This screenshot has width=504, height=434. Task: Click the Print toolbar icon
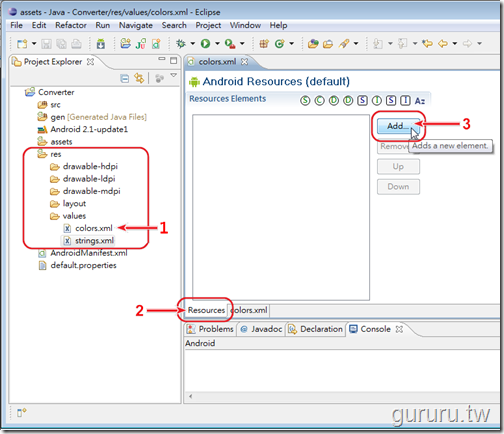[76, 44]
